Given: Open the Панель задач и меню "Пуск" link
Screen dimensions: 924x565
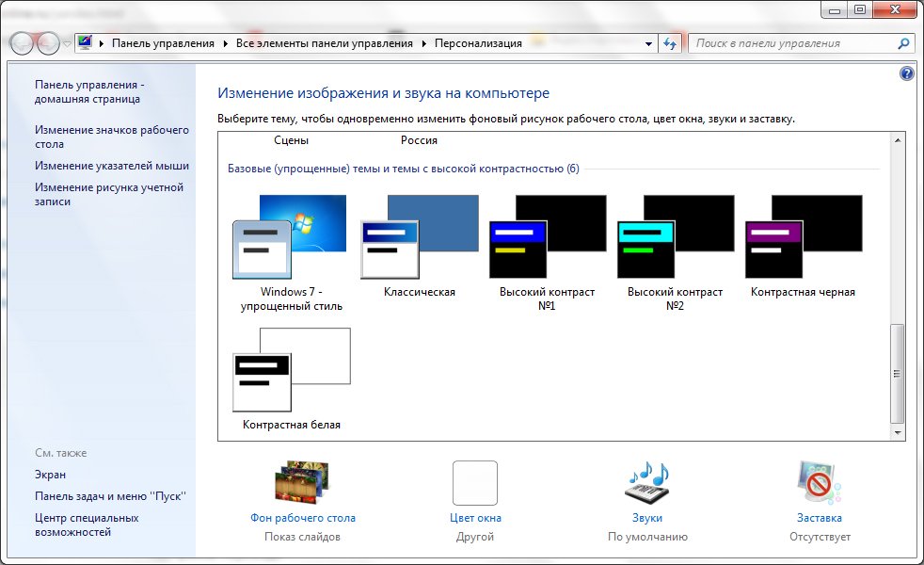Looking at the screenshot, I should (x=110, y=496).
